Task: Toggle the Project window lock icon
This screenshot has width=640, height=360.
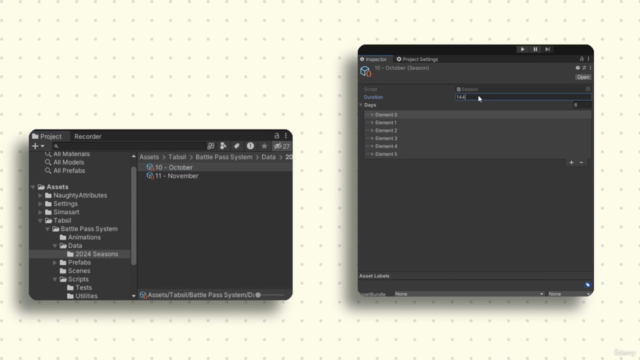Action: pos(277,136)
